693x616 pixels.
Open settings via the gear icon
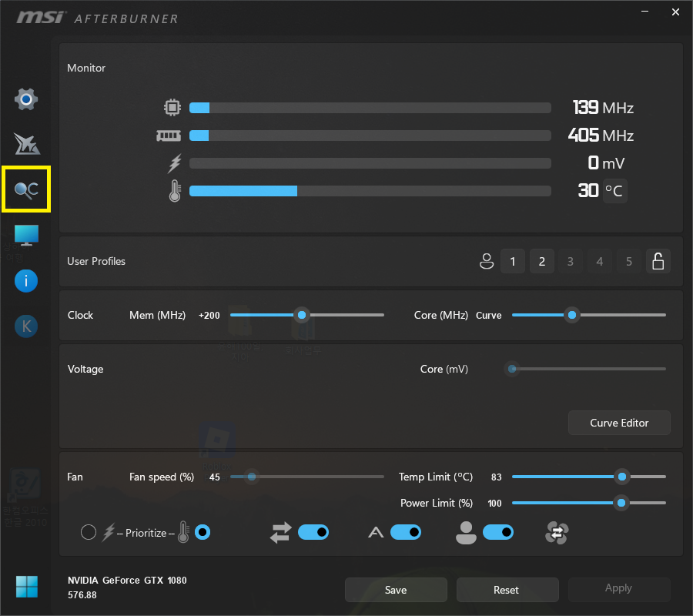coord(26,99)
